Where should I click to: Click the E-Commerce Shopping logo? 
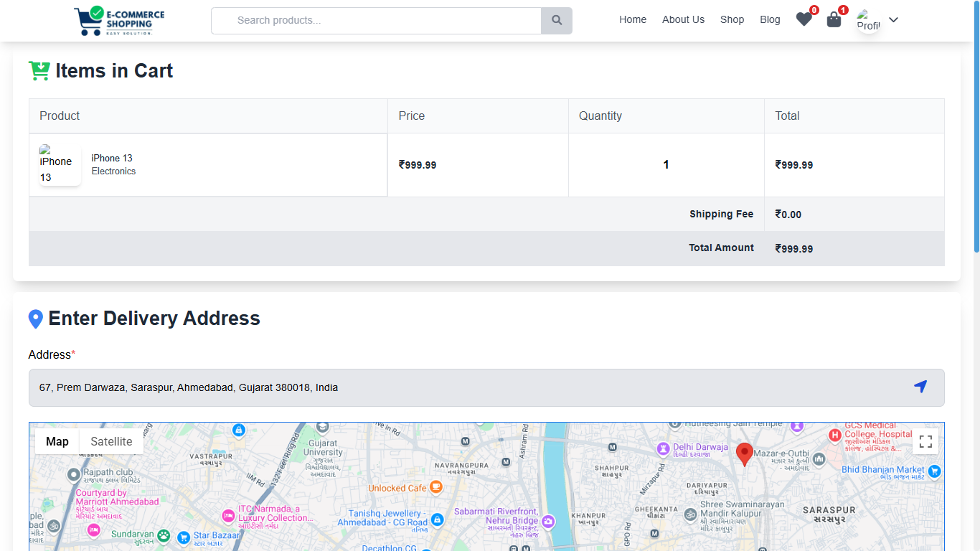coord(119,21)
